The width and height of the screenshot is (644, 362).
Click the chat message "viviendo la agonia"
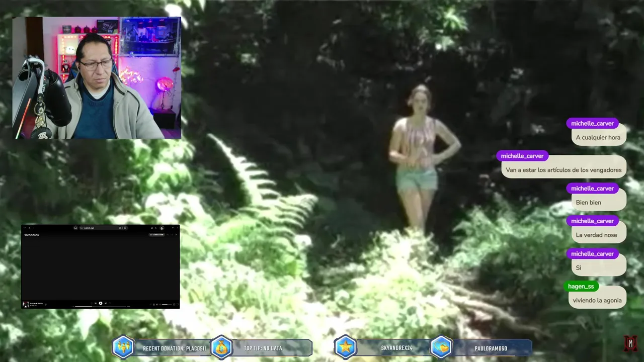click(x=597, y=300)
